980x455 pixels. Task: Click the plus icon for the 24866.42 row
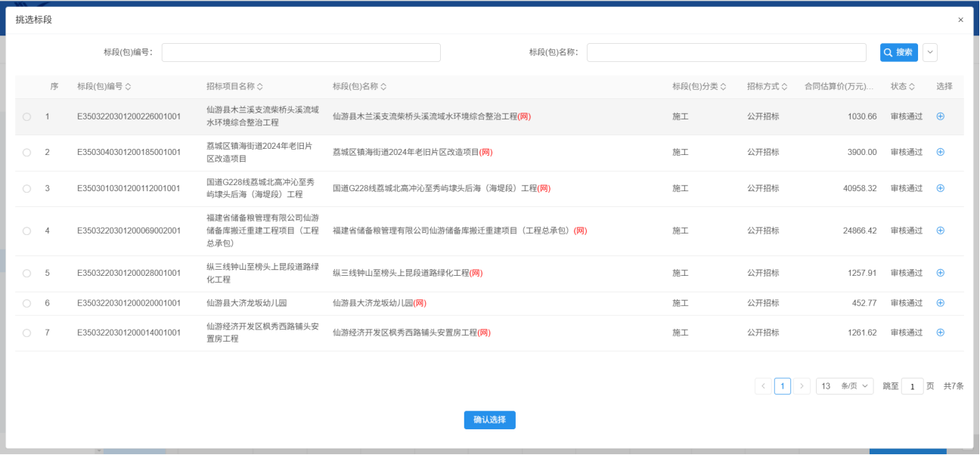pos(940,231)
